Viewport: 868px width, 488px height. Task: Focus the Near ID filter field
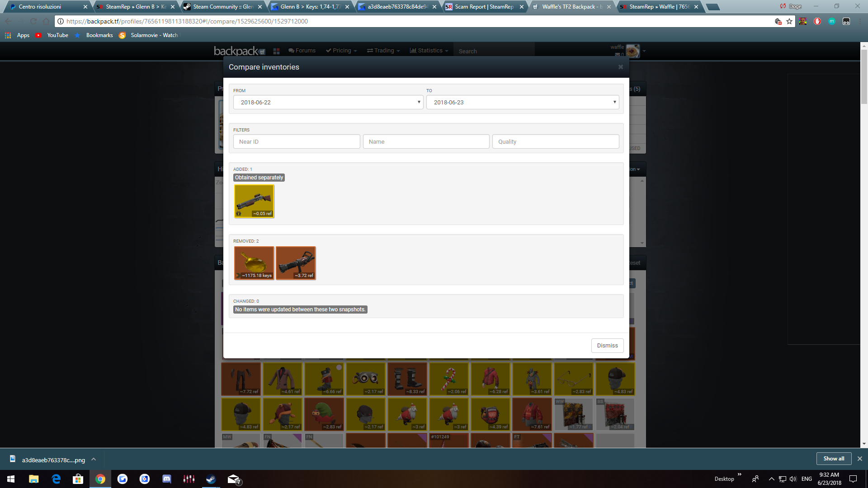pos(297,141)
